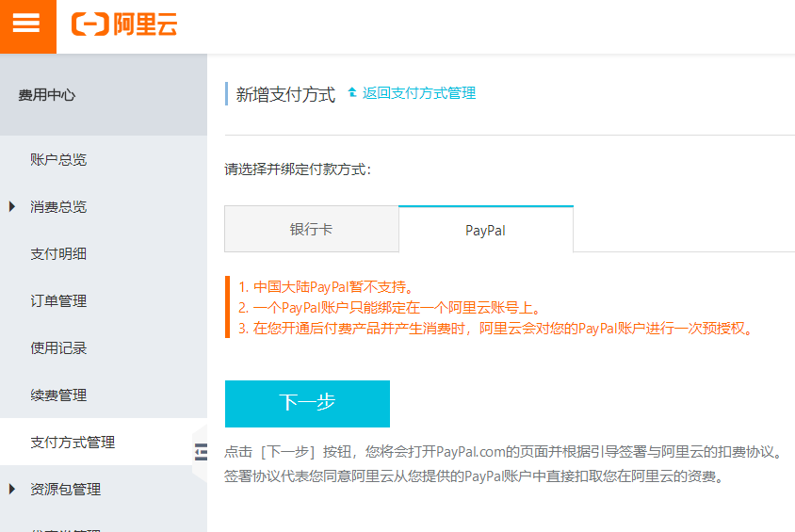Select 支付方式管理 in the sidebar
795x532 pixels.
[x=73, y=443]
